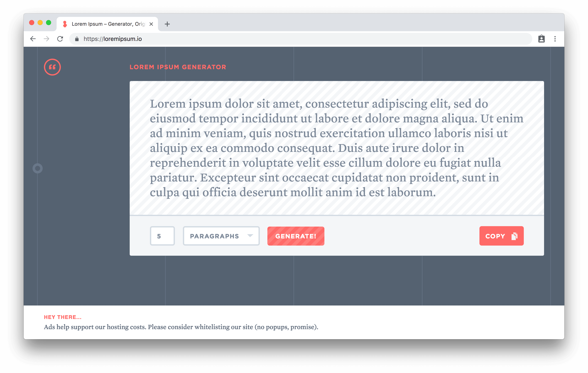The height and width of the screenshot is (373, 588).
Task: Click the new tab plus button
Action: pos(167,24)
